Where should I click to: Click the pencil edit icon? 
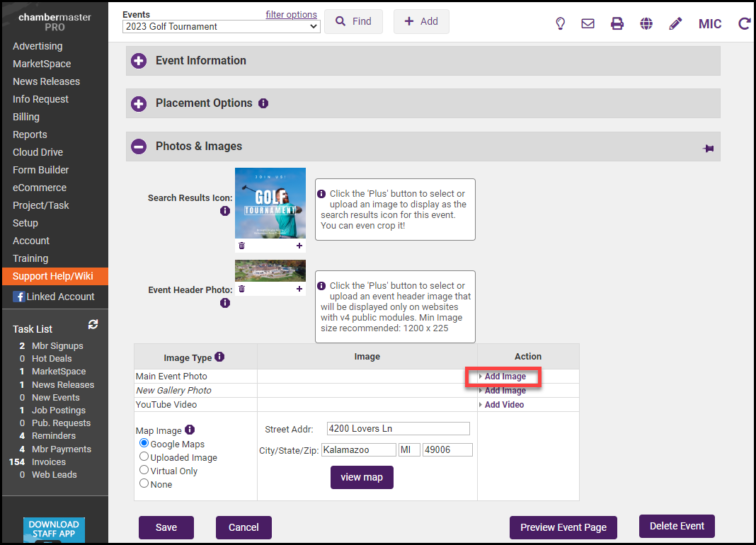click(675, 23)
